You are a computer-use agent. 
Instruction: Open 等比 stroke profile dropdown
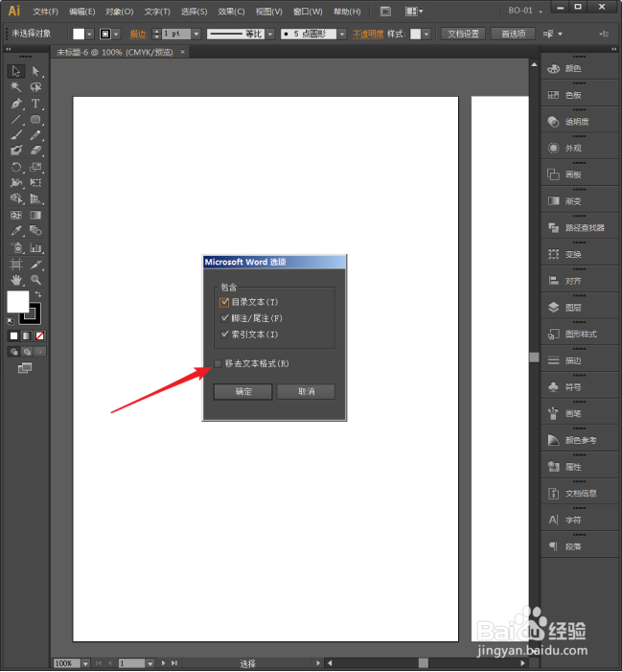270,34
